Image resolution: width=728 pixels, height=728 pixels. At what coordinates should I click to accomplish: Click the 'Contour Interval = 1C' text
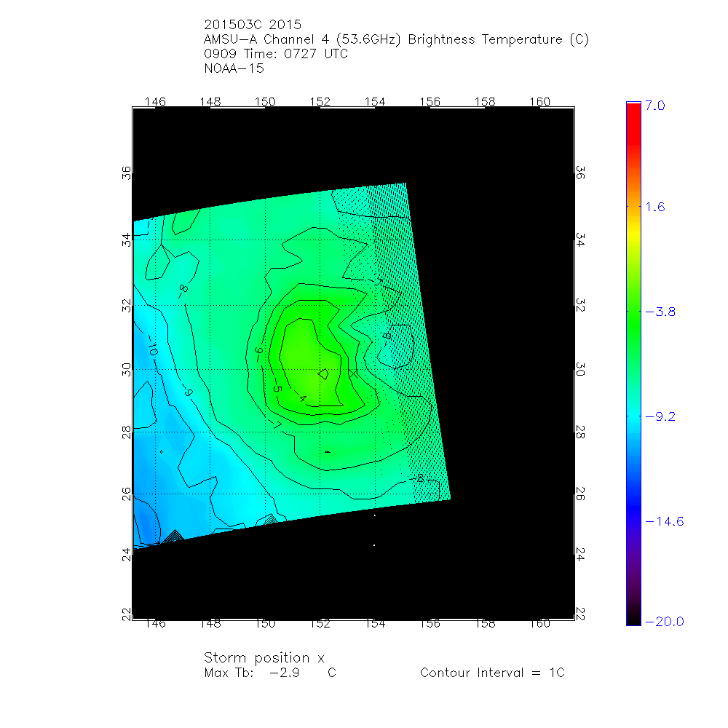[x=492, y=673]
